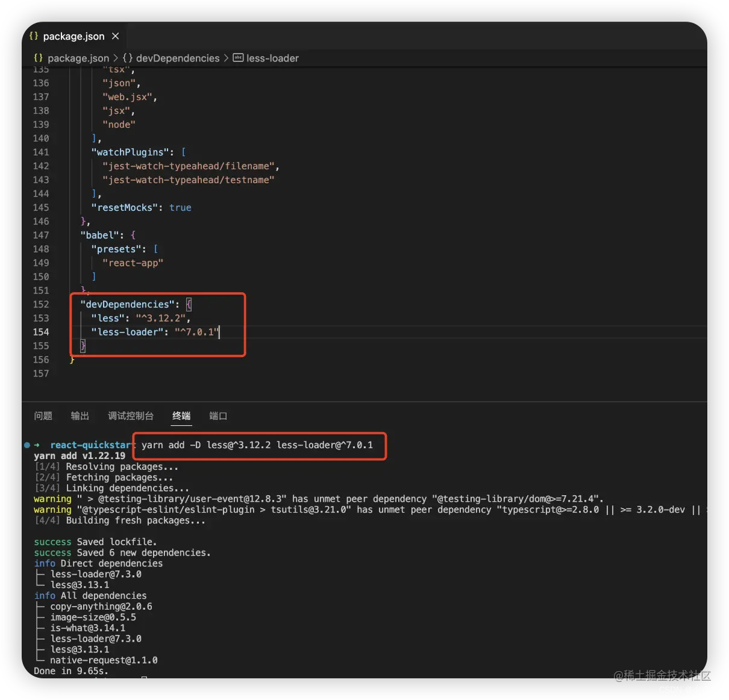The height and width of the screenshot is (700, 729).
Task: Switch to the 调试控制台 (Debug Console) tab
Action: (x=131, y=416)
